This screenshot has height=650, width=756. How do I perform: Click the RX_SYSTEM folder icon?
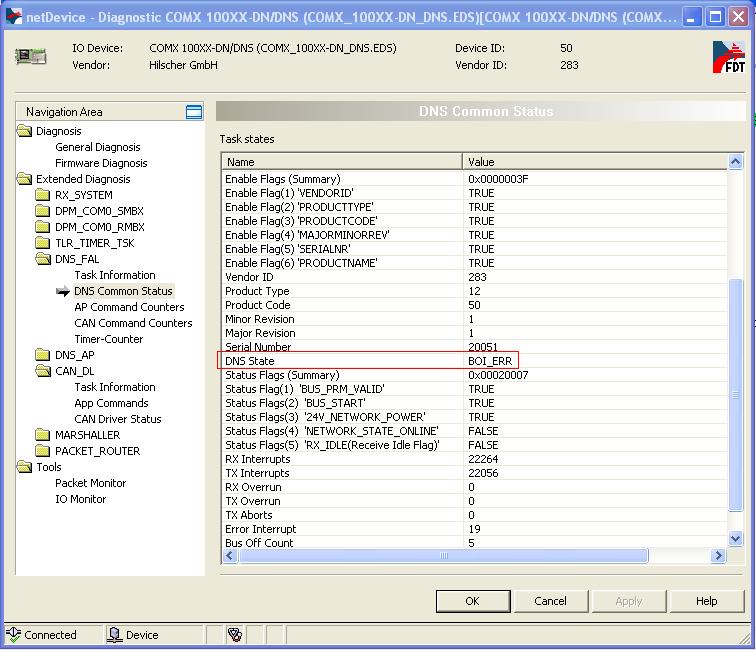[43, 195]
